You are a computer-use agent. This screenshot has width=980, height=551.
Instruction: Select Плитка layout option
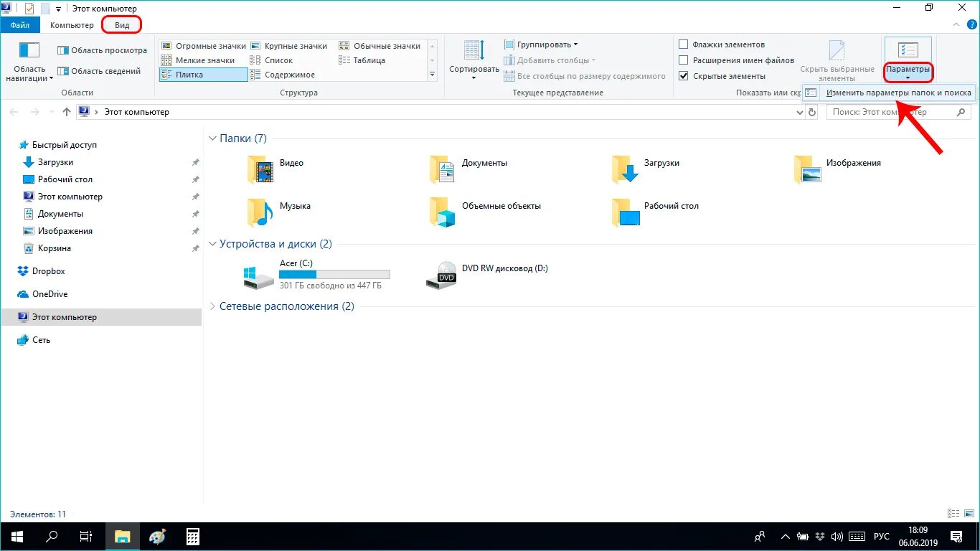(x=204, y=75)
